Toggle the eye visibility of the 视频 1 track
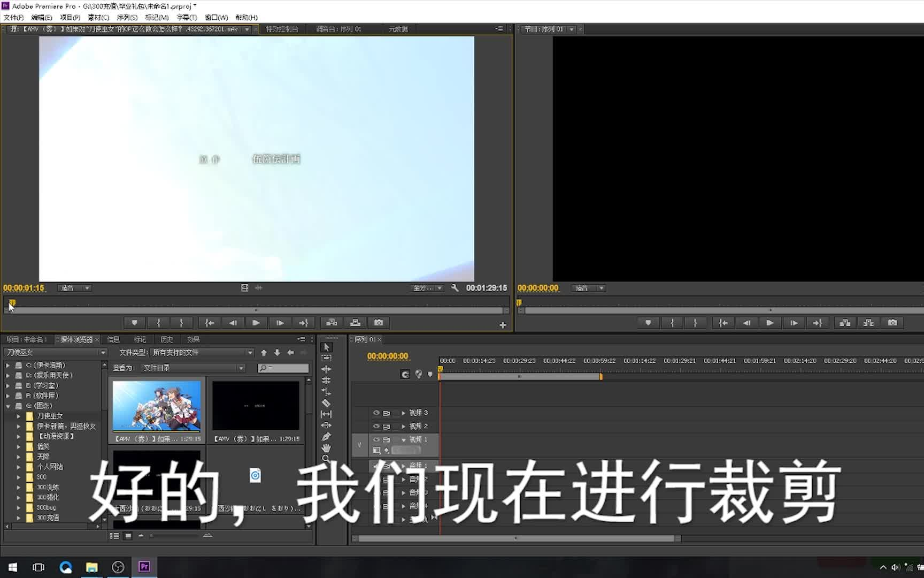 pos(376,439)
